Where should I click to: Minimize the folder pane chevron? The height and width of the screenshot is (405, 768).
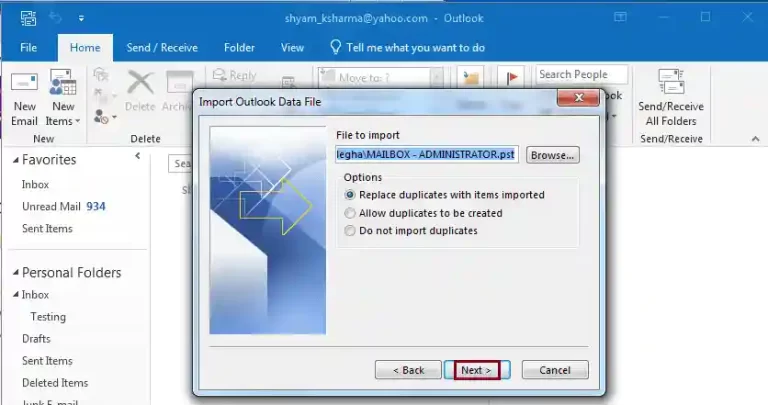tap(138, 156)
